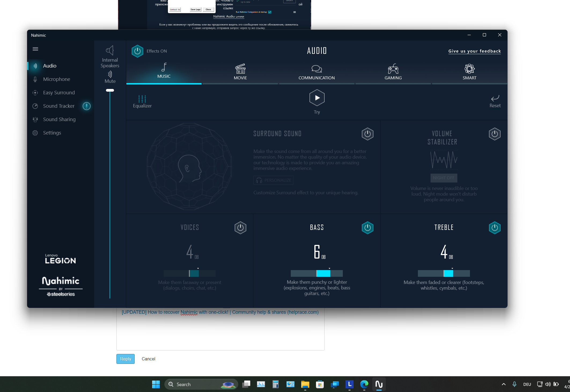The width and height of the screenshot is (570, 392).
Task: Open the Microphone section in sidebar
Action: click(x=56, y=79)
